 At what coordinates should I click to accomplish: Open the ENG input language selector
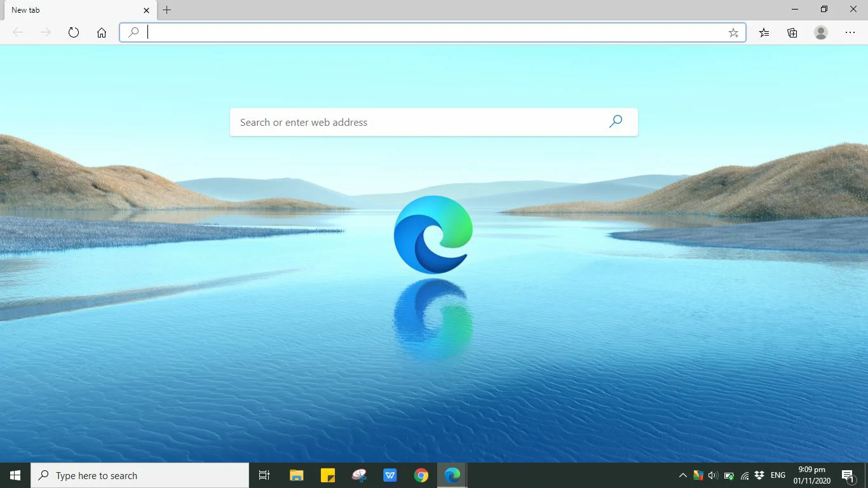tap(778, 475)
